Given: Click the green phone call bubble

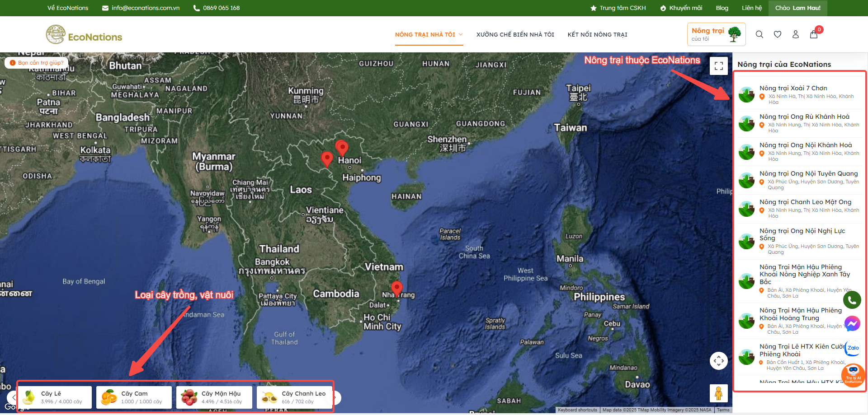Looking at the screenshot, I should (x=852, y=300).
